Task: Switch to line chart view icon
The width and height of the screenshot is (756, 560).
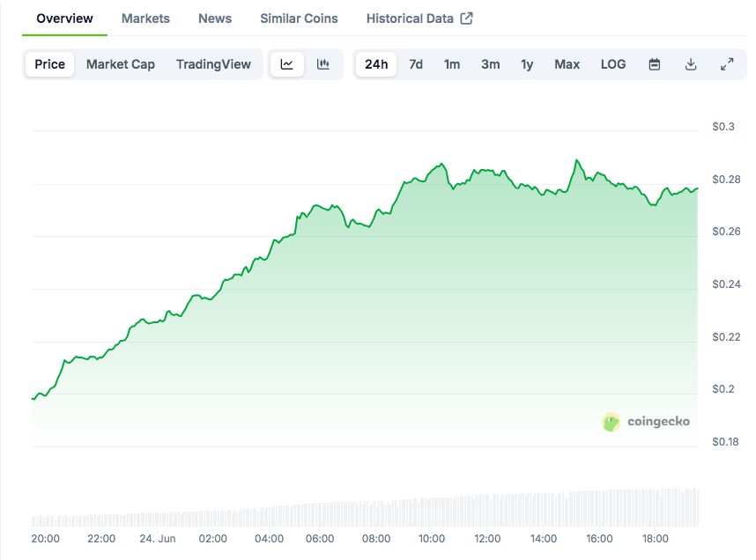Action: pos(287,64)
